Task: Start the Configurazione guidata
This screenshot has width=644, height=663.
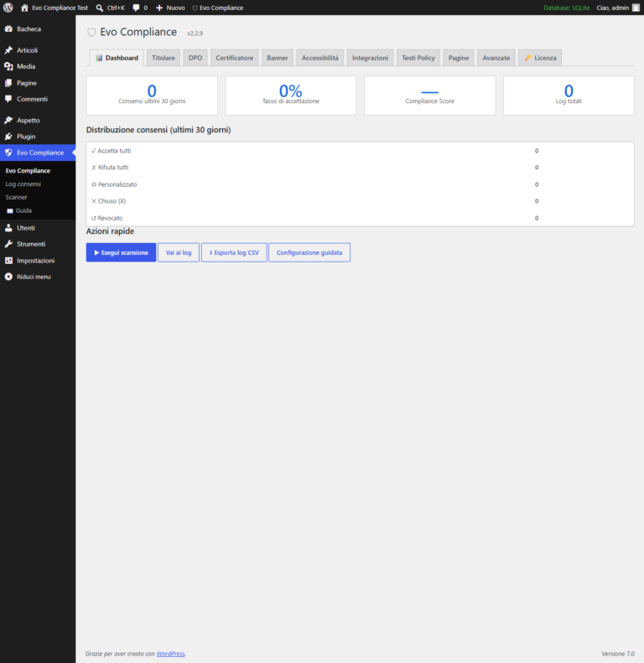Action: tap(309, 252)
